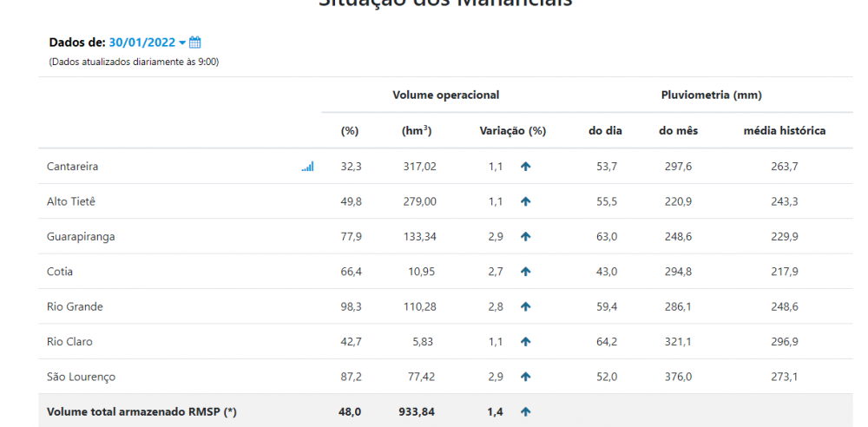The width and height of the screenshot is (868, 427).
Task: Expand the 30/01/2022 date dropdown
Action: click(x=148, y=42)
